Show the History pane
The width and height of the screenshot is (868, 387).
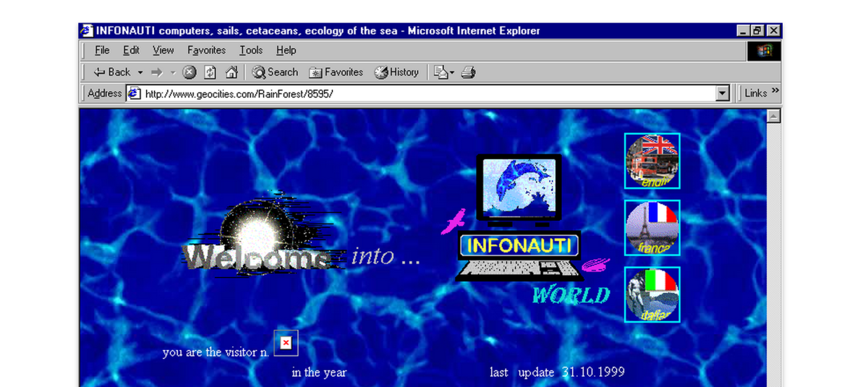(396, 72)
